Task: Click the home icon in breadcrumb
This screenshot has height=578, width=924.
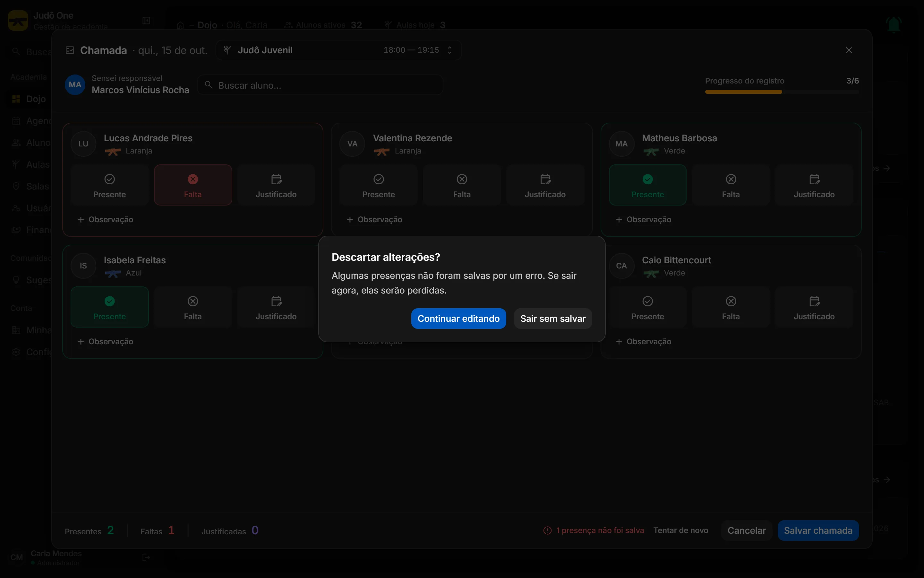Action: point(181,25)
